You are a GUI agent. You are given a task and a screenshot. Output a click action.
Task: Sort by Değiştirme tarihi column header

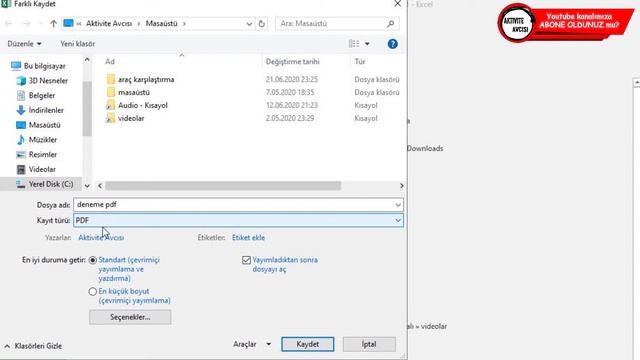point(293,62)
